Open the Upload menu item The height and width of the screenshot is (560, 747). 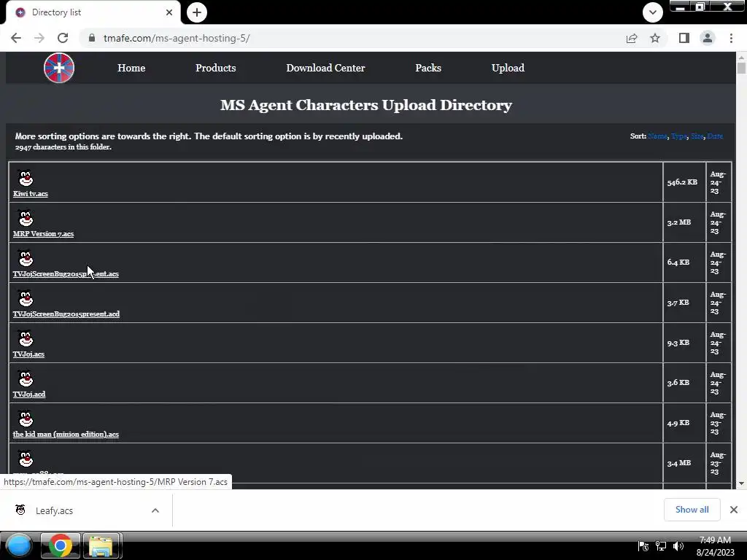508,68
